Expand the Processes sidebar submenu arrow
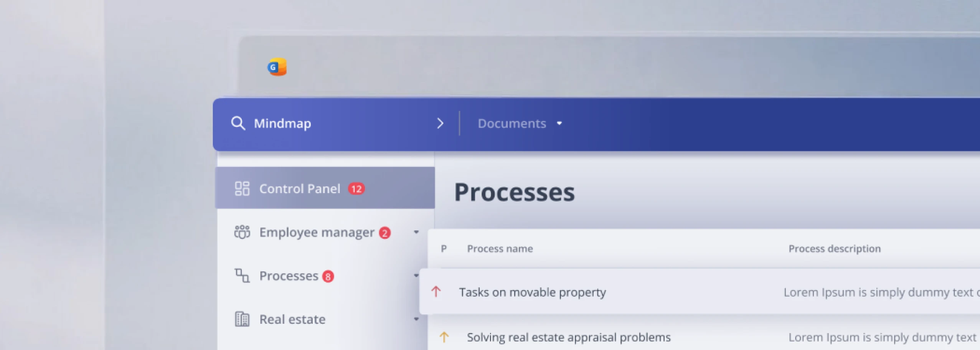Image resolution: width=980 pixels, height=350 pixels. [416, 276]
